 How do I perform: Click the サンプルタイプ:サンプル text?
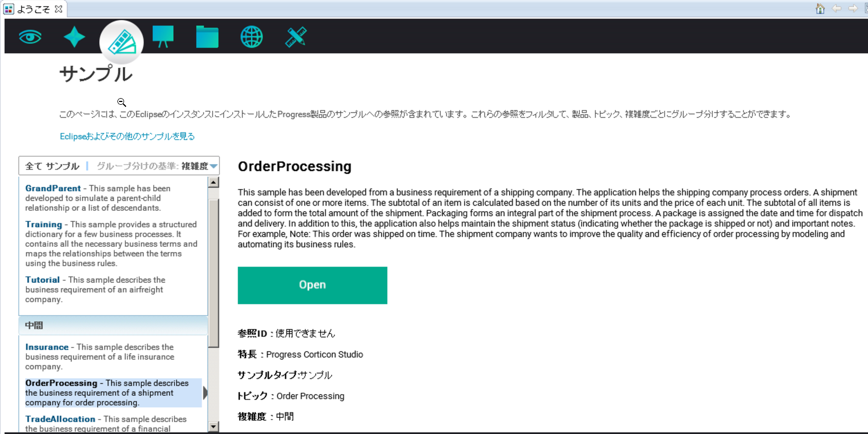point(285,375)
